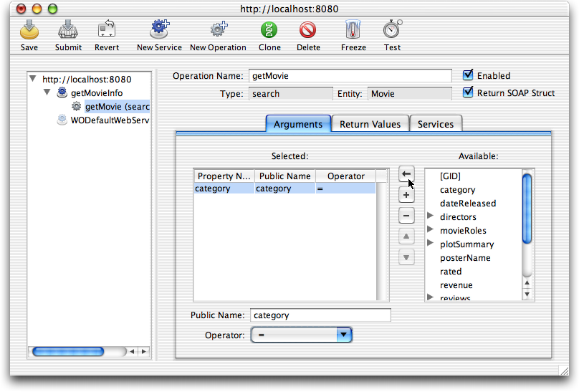The height and width of the screenshot is (392, 579).
Task: Click the Operation Name field
Action: tap(350, 76)
